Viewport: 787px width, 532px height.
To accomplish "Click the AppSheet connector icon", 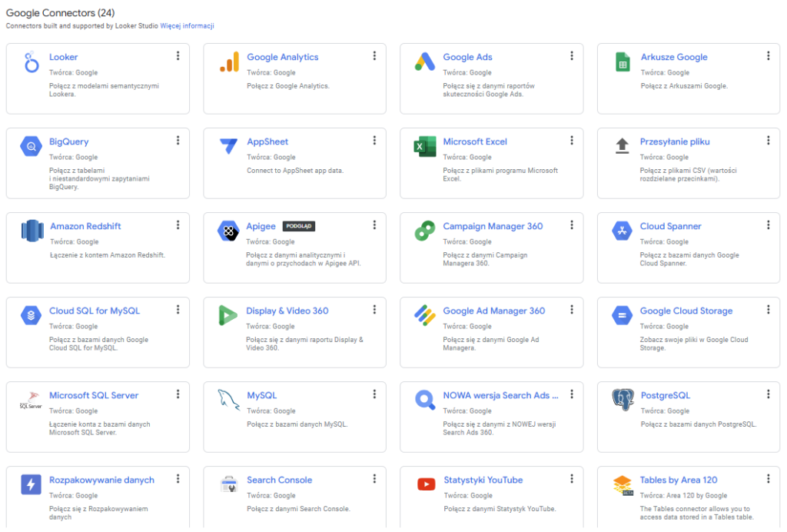I will [x=228, y=147].
